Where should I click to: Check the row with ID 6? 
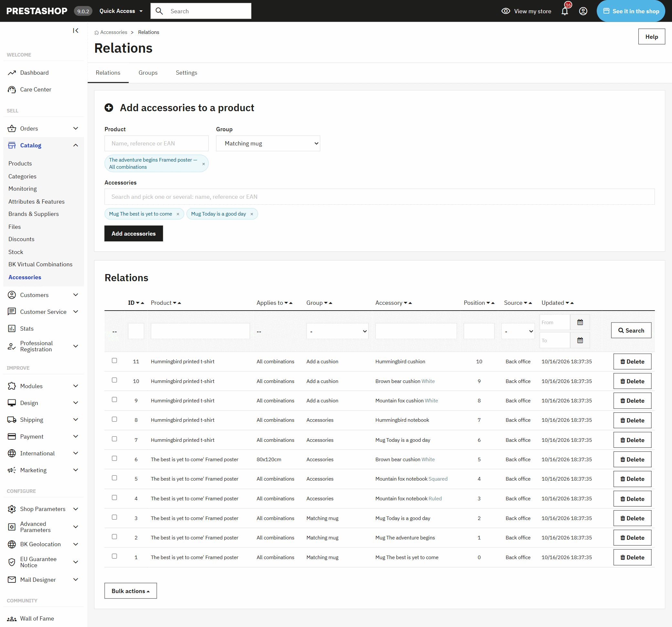(x=114, y=458)
